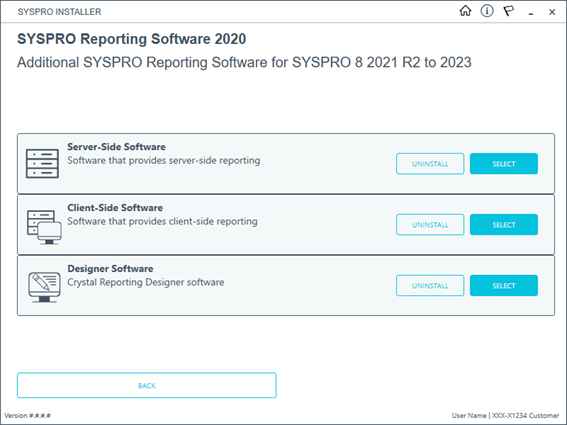Click the flag icon in title bar
Viewport: 567px width, 425px height.
click(x=509, y=11)
